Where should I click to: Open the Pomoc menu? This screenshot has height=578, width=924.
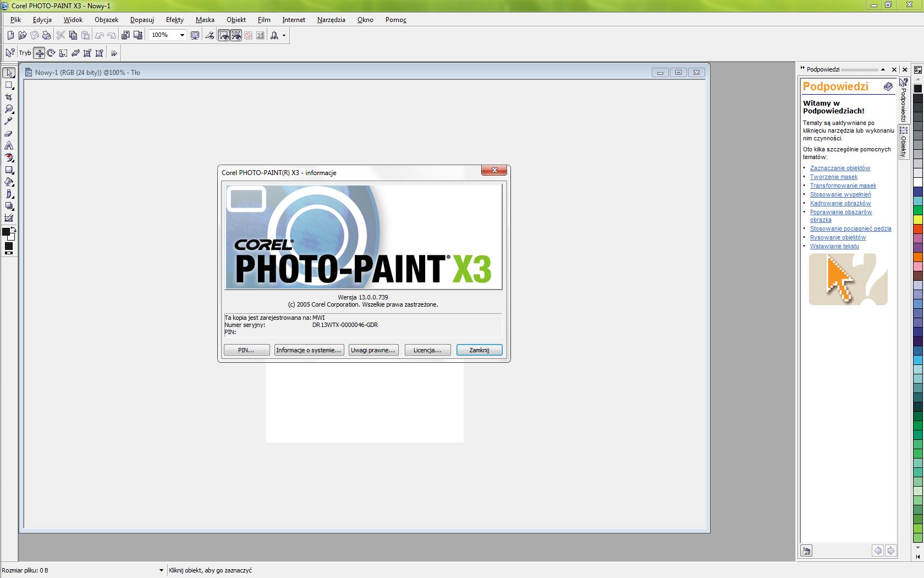[x=396, y=19]
